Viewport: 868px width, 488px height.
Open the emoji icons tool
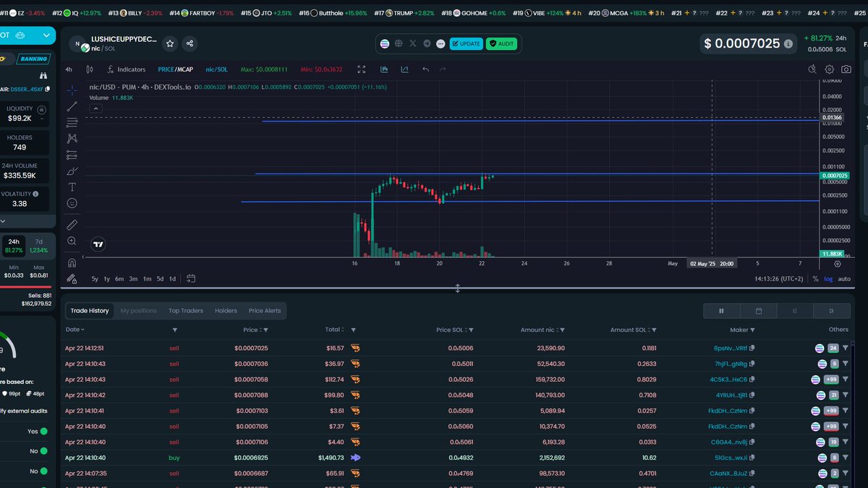(72, 203)
